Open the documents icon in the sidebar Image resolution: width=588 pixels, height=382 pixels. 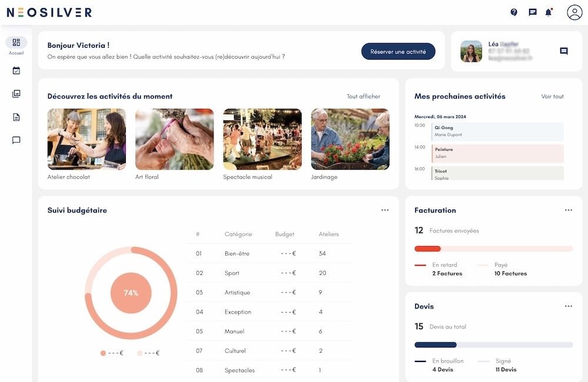pos(16,117)
